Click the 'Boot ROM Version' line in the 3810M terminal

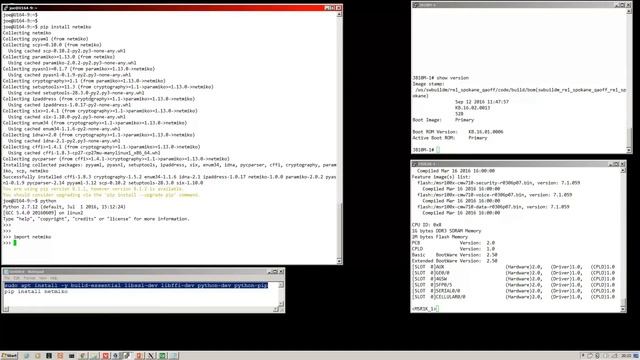coord(458,132)
